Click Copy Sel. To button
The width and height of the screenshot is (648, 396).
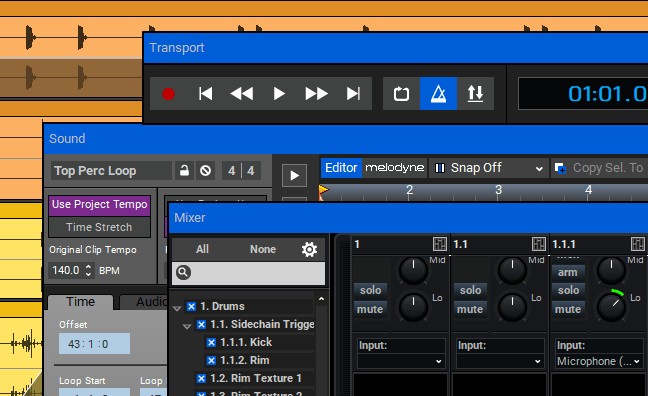(600, 168)
